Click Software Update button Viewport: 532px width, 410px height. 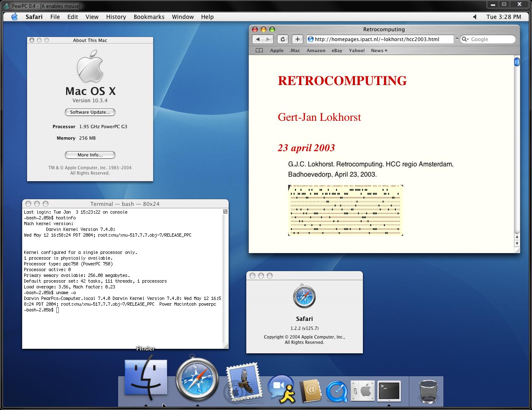click(90, 112)
